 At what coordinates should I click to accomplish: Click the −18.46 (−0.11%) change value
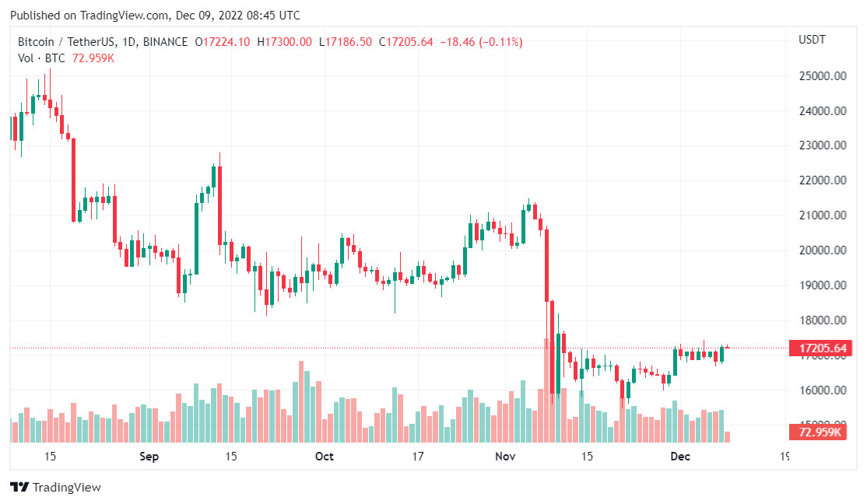tap(481, 42)
